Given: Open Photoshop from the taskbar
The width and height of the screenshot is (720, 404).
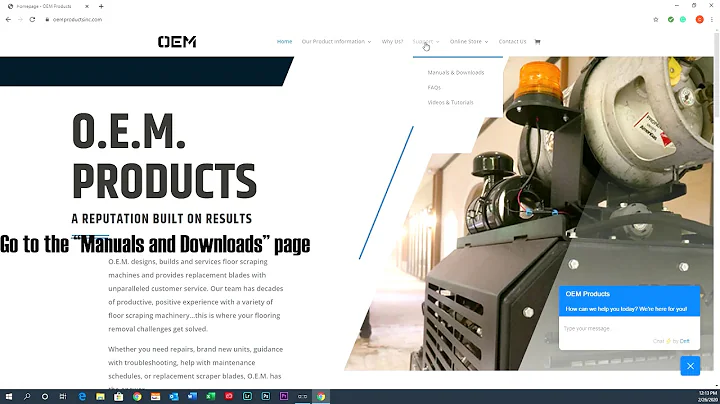Looking at the screenshot, I should click(x=265, y=396).
